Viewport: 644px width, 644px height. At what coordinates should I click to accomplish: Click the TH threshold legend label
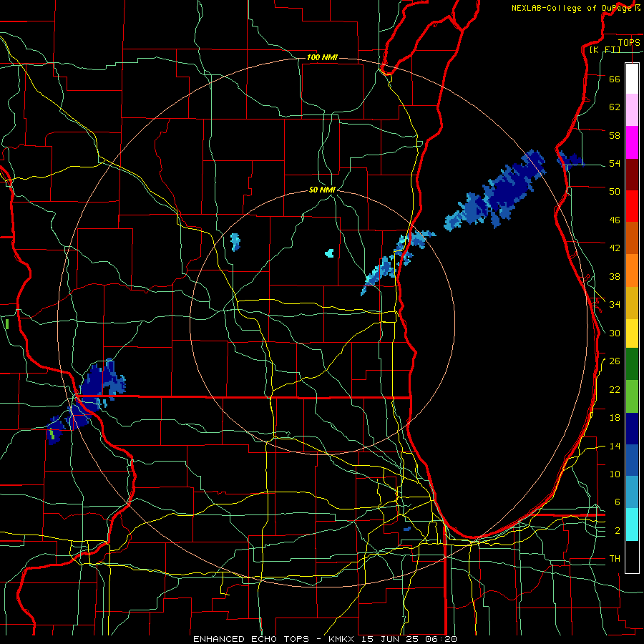click(615, 559)
